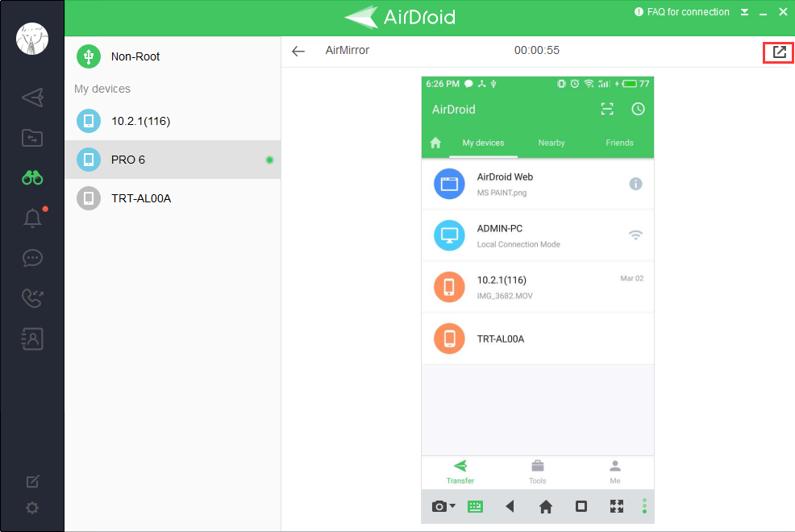Screen dimensions: 795x532
Task: Click the Non-Root USB icon
Action: 89,56
